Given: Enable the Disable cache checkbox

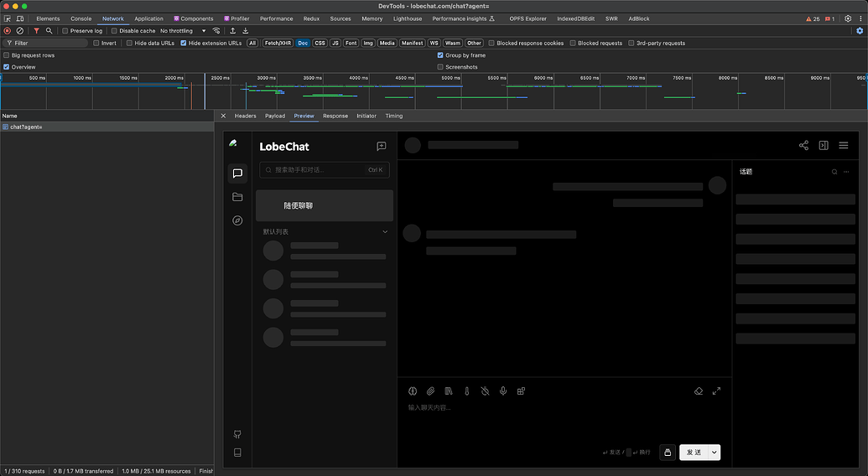Looking at the screenshot, I should [114, 31].
